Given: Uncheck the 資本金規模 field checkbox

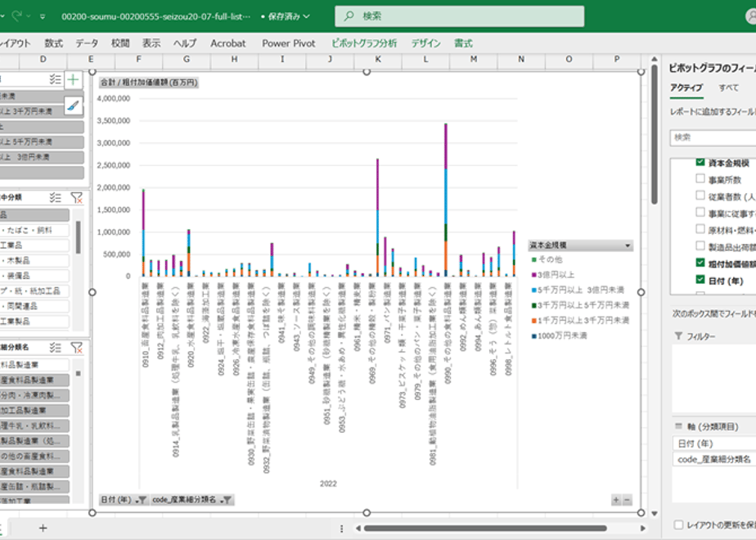Looking at the screenshot, I should click(700, 161).
